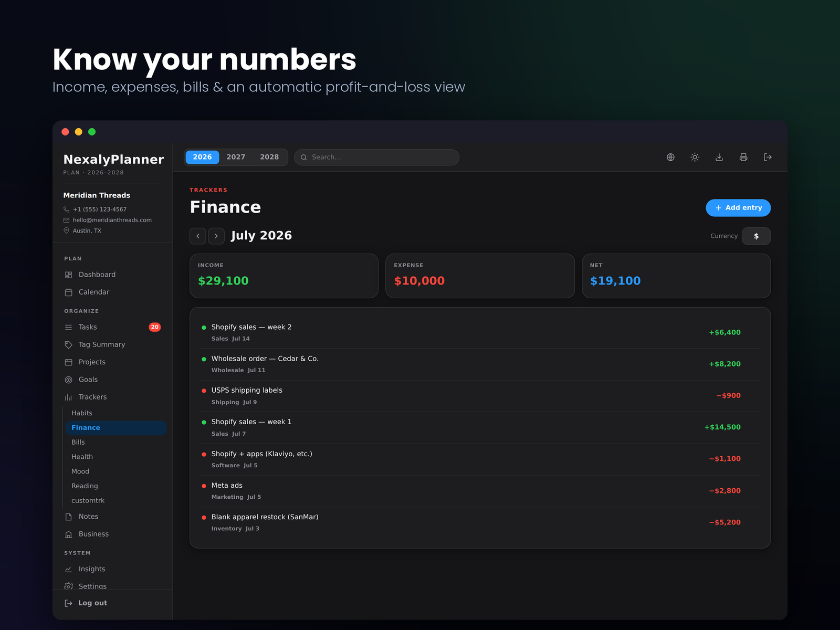Open the Wholesale order — Cedar & Co. entry
The width and height of the screenshot is (840, 630).
click(480, 364)
